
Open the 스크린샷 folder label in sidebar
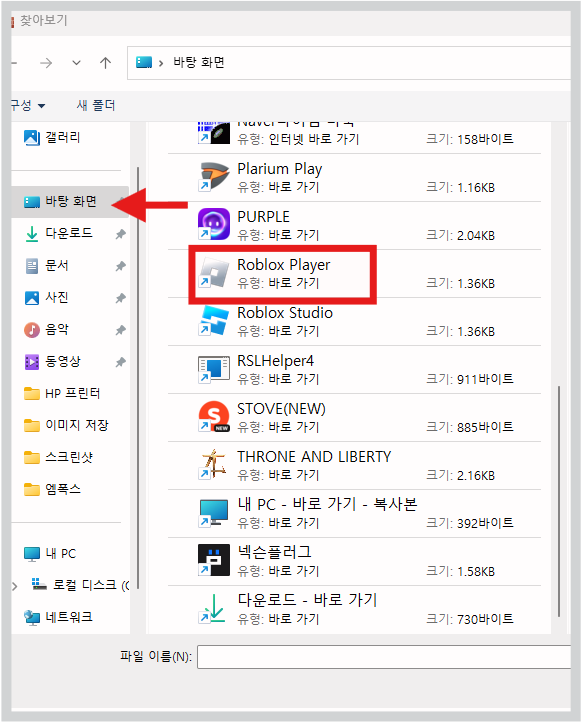pyautogui.click(x=69, y=457)
